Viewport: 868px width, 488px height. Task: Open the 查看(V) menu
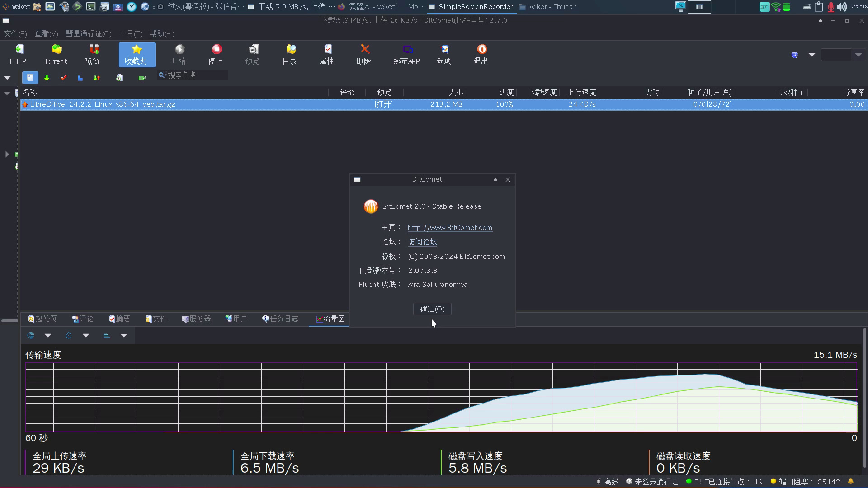tap(46, 34)
